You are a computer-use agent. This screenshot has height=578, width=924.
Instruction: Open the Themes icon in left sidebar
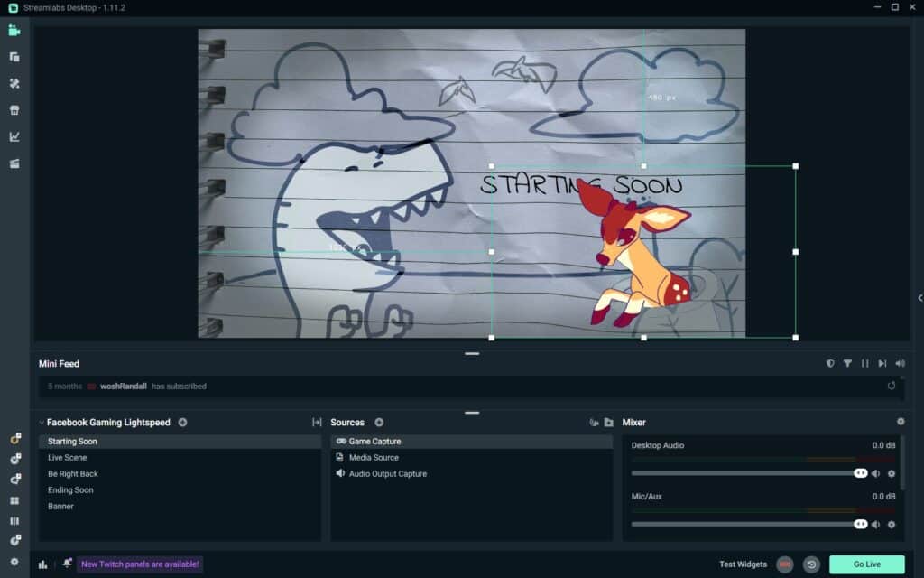click(x=14, y=83)
